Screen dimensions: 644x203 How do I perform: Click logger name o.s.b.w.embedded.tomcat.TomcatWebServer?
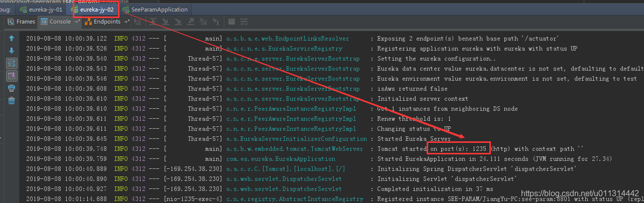click(295, 149)
